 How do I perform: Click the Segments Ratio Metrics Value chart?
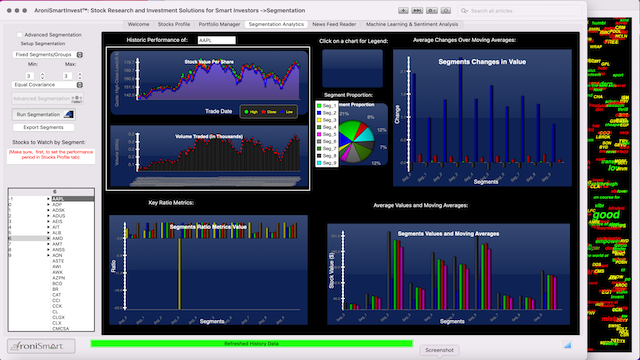(208, 270)
